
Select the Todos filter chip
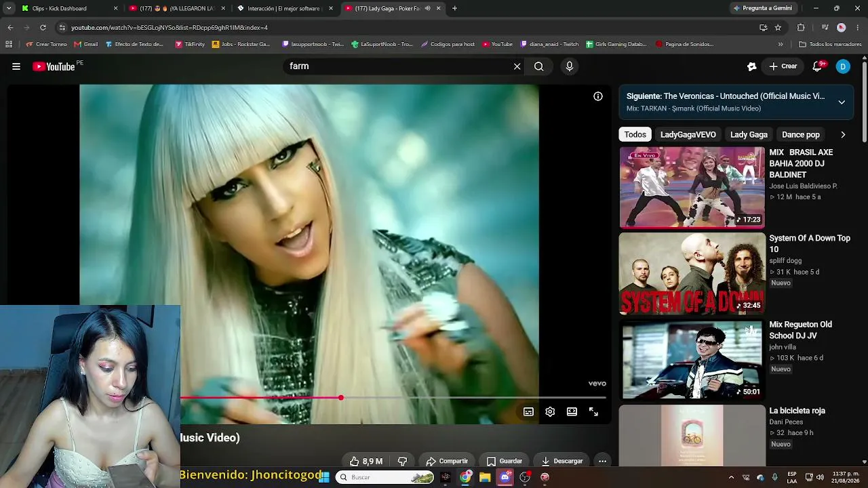click(635, 134)
